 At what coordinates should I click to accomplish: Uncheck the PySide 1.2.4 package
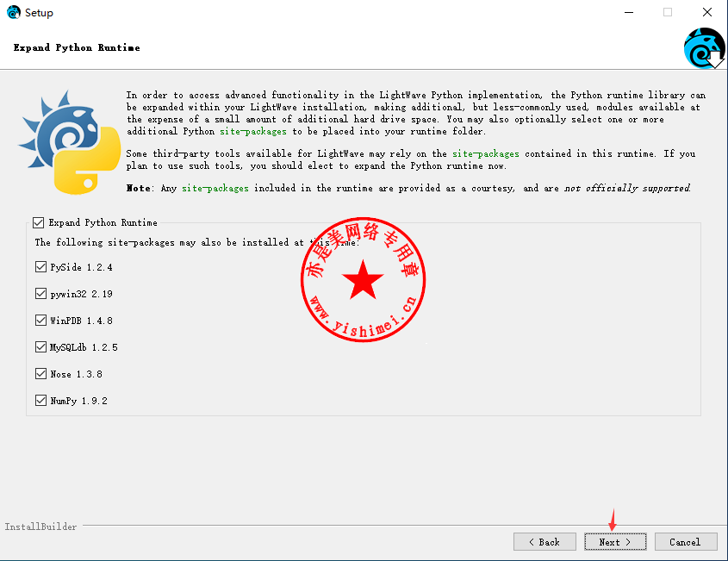tap(40, 267)
